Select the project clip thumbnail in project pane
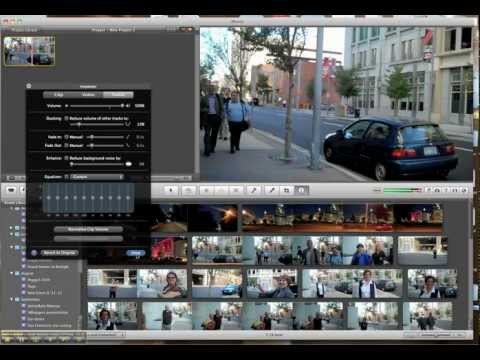 [x=29, y=51]
